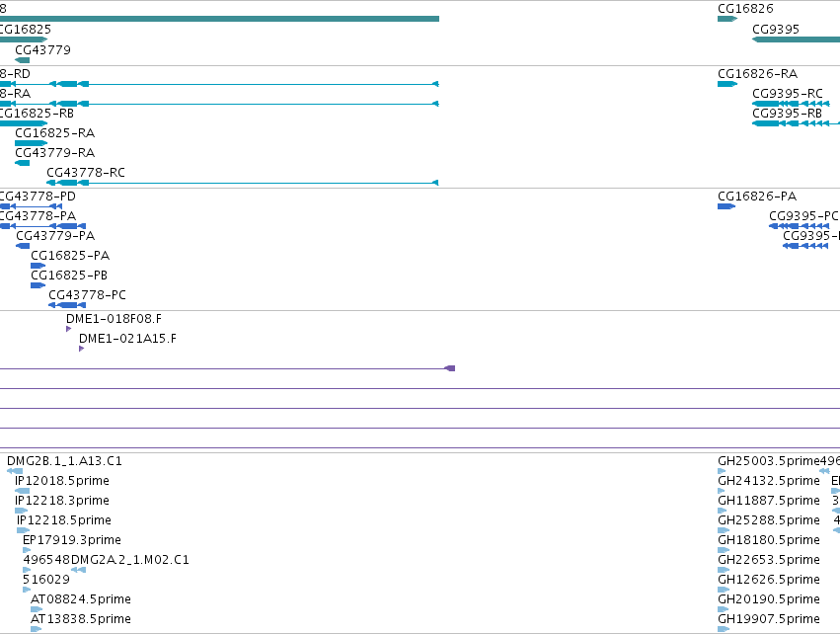Click the GH20190.5prime EST label
The image size is (840, 634).
pyautogui.click(x=769, y=599)
